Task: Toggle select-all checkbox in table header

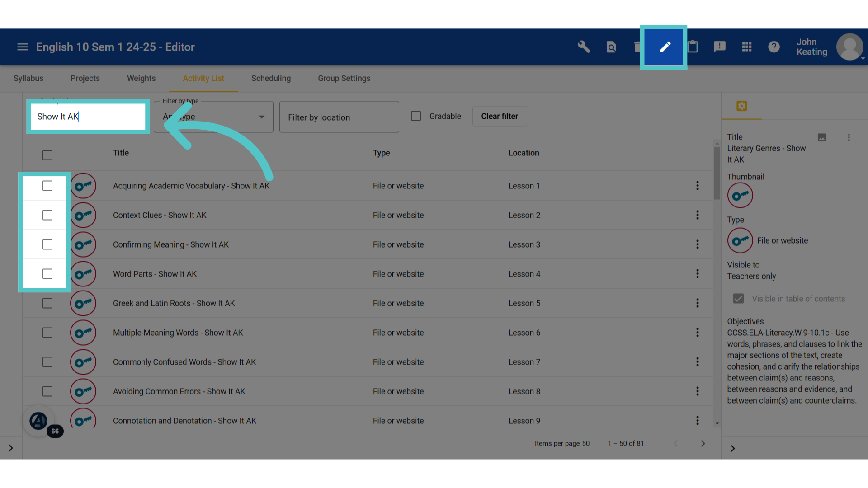Action: (x=47, y=155)
